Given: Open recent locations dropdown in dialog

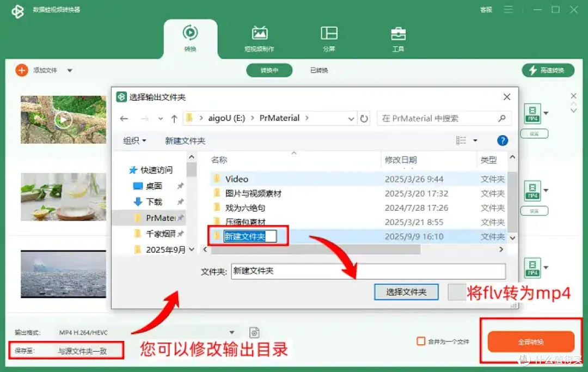Looking at the screenshot, I should point(161,119).
